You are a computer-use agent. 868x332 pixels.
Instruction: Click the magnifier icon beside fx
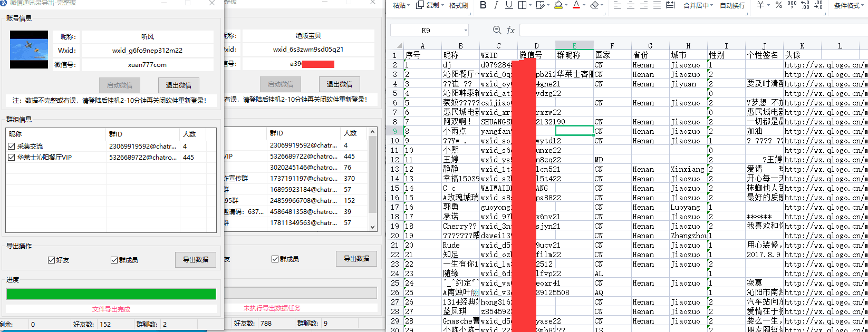coord(497,30)
